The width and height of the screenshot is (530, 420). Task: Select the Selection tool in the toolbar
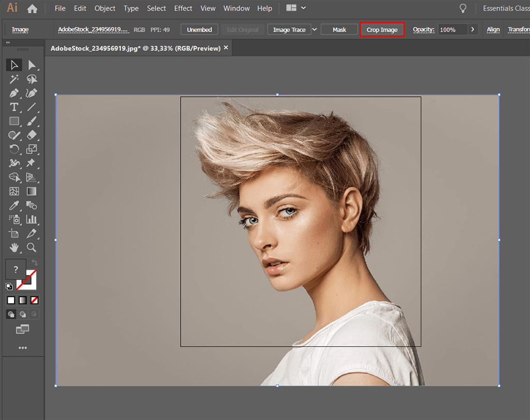[14, 65]
